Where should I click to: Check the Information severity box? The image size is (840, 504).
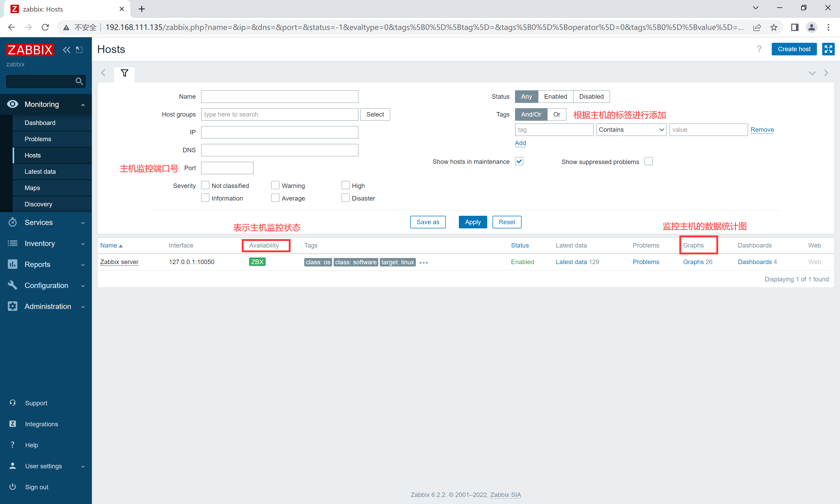[x=205, y=198]
